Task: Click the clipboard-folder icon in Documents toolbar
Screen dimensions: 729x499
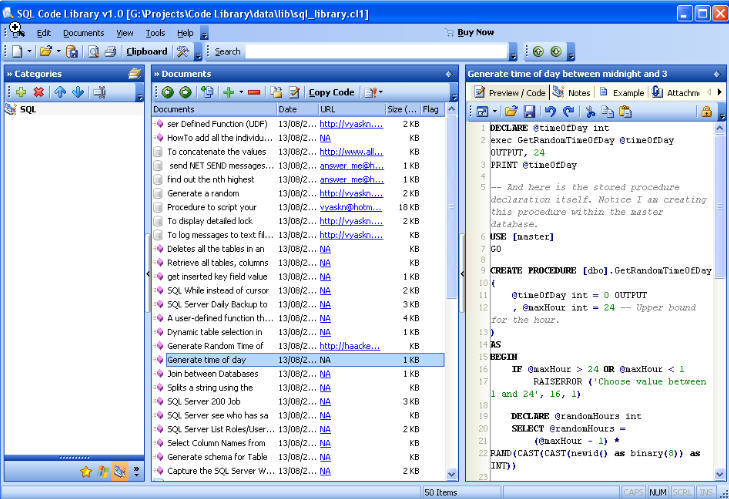Action: (x=277, y=93)
